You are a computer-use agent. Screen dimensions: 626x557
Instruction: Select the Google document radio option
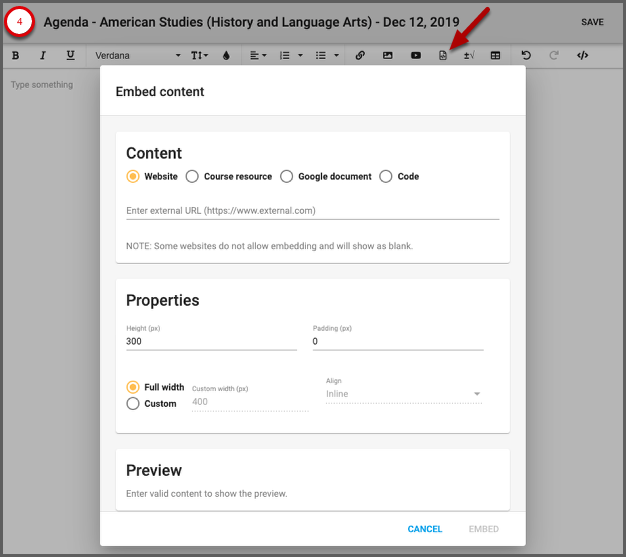287,177
